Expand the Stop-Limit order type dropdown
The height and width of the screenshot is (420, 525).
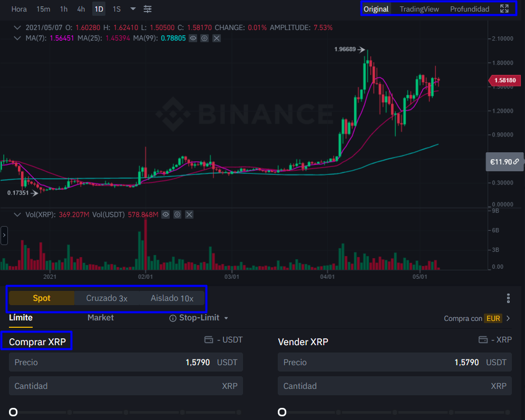(x=226, y=318)
